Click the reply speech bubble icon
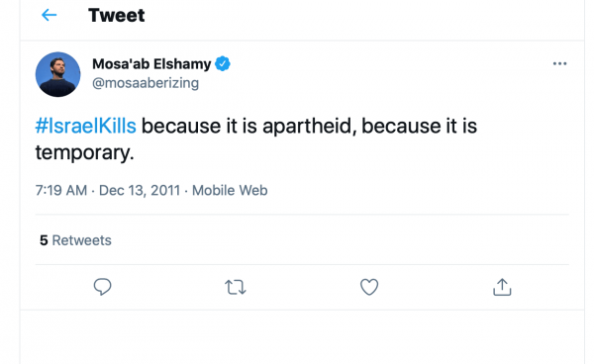Viewport: 594px width, 364px height. click(x=102, y=287)
